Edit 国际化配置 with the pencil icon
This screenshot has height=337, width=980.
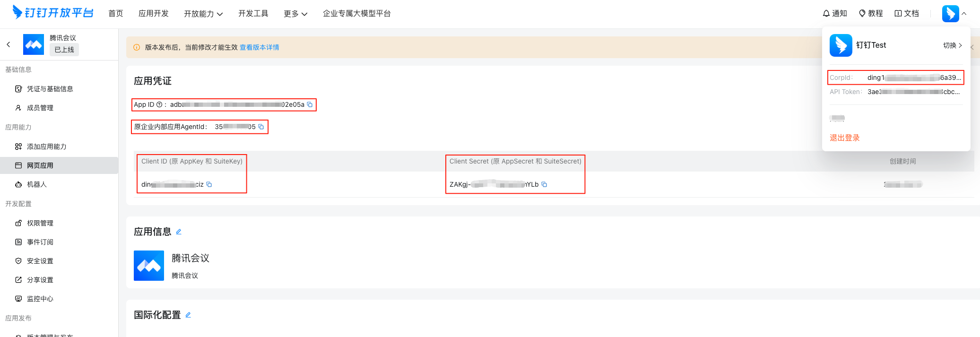point(188,315)
